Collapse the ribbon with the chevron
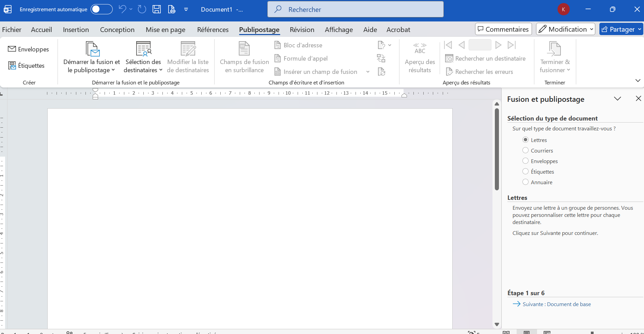Screen dimensions: 644x334 pos(638,80)
